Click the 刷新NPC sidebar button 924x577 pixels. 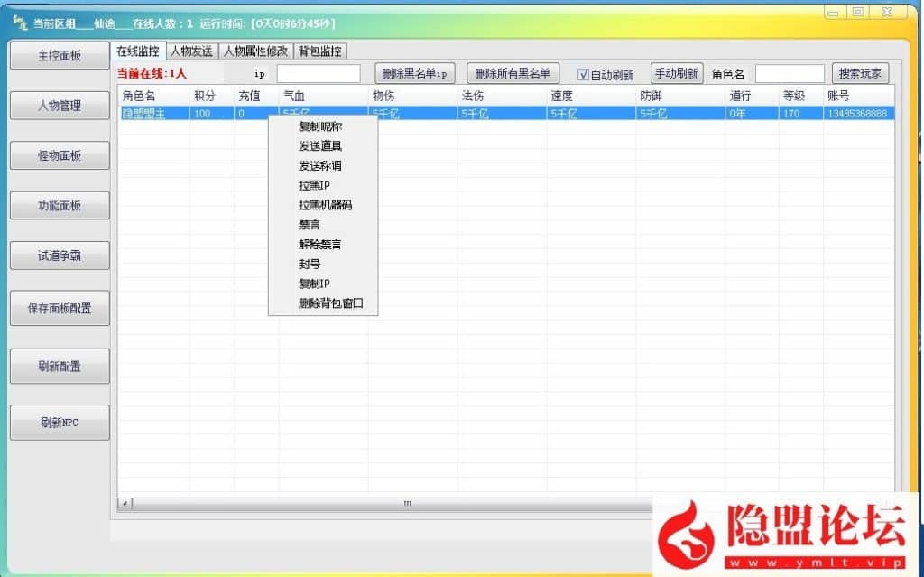tap(60, 423)
